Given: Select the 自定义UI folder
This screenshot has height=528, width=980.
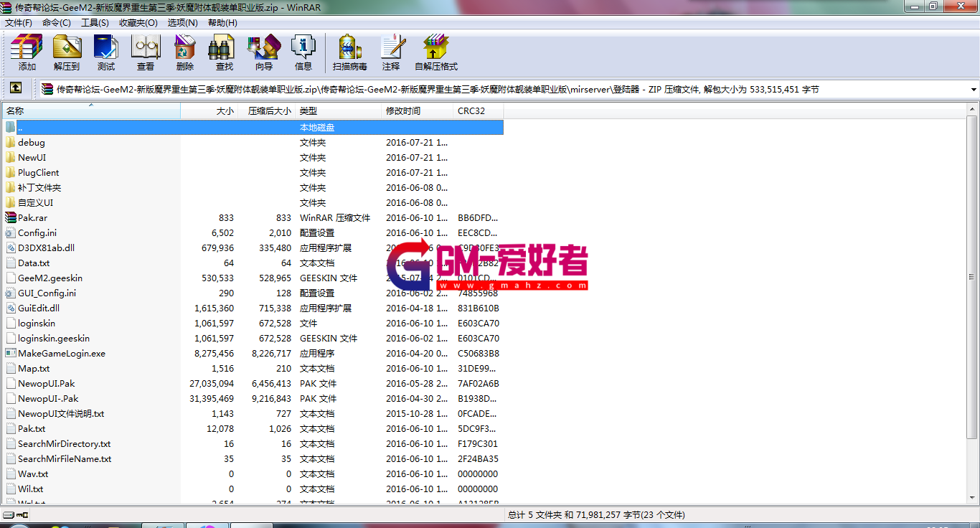Looking at the screenshot, I should (35, 202).
